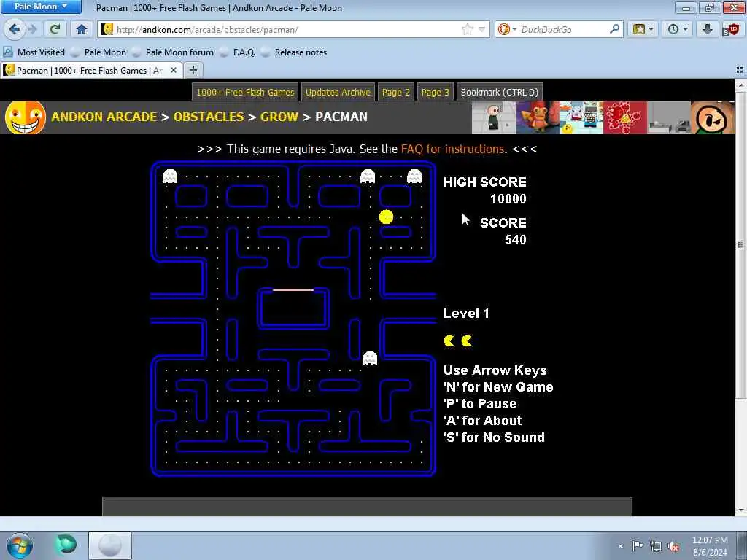Click the ghost near the maze's lower right

pos(370,358)
